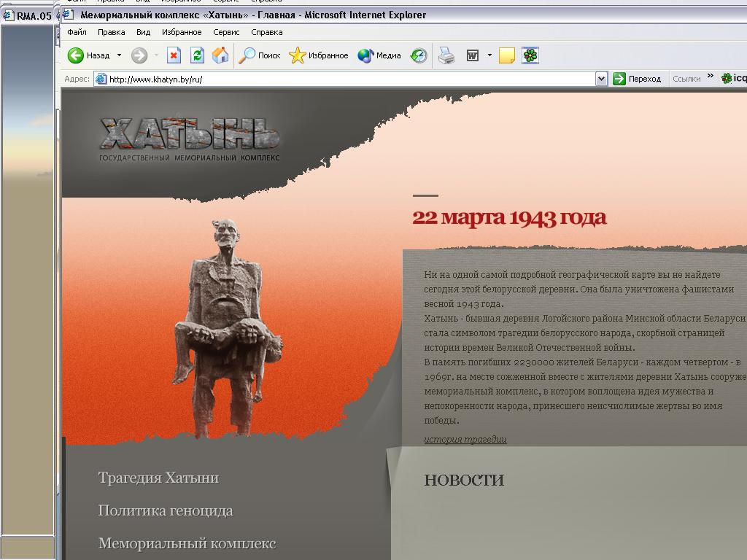
Task: Click the Адрес: label
Action: [x=77, y=79]
